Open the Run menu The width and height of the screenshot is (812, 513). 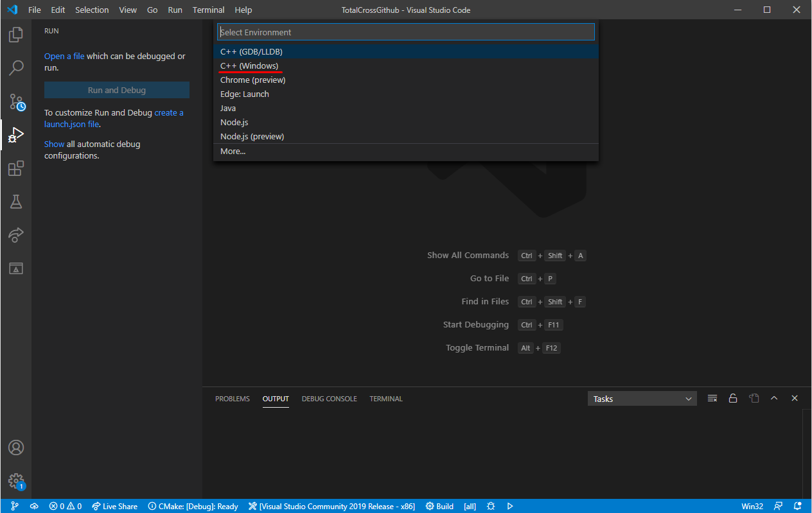click(x=175, y=10)
